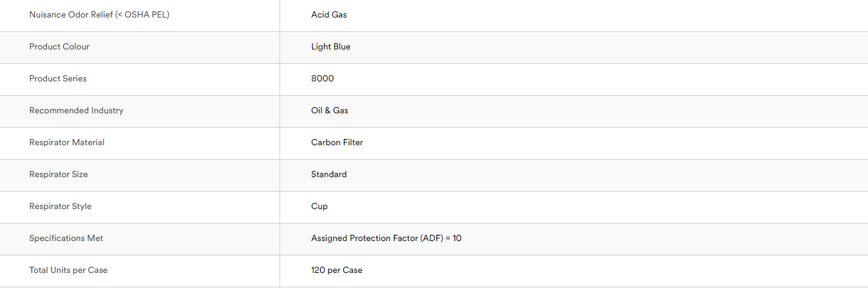Click the Acid Gas value
This screenshot has width=868, height=288.
329,14
